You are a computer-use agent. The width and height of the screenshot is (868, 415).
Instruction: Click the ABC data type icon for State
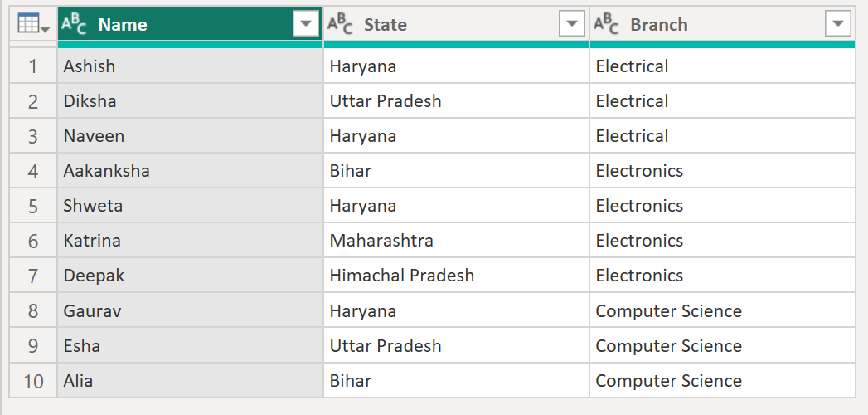coord(340,25)
